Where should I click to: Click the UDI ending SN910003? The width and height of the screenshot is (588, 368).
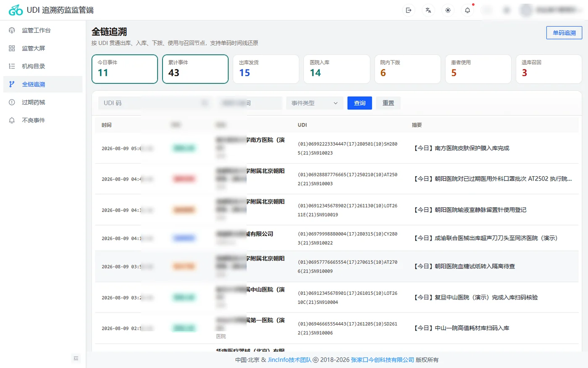pyautogui.click(x=347, y=179)
